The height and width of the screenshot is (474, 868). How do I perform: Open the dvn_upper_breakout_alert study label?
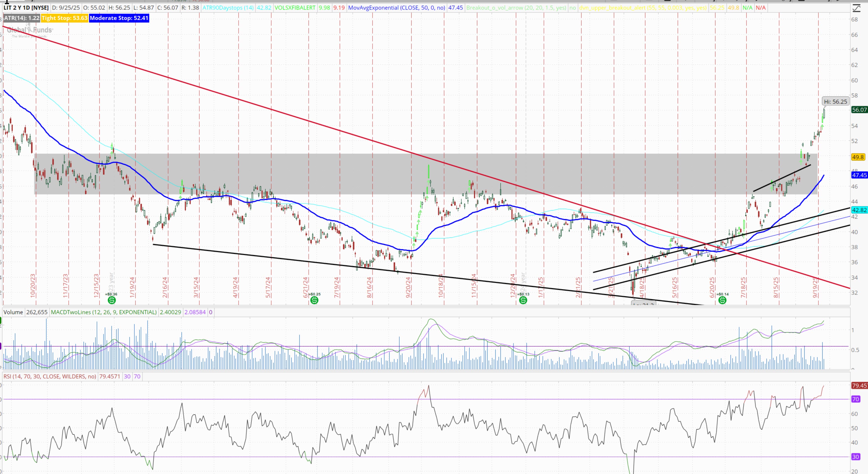(643, 7)
